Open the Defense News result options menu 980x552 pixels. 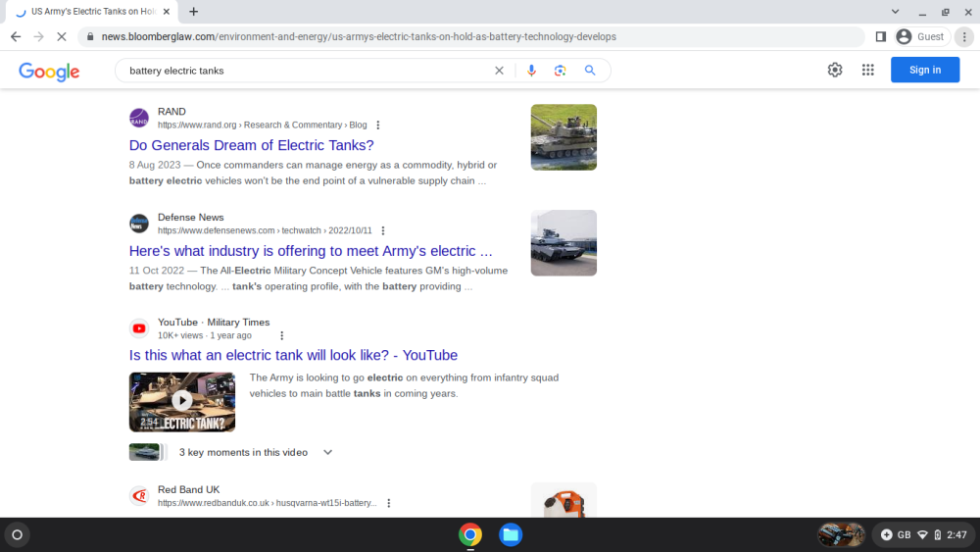tap(383, 230)
